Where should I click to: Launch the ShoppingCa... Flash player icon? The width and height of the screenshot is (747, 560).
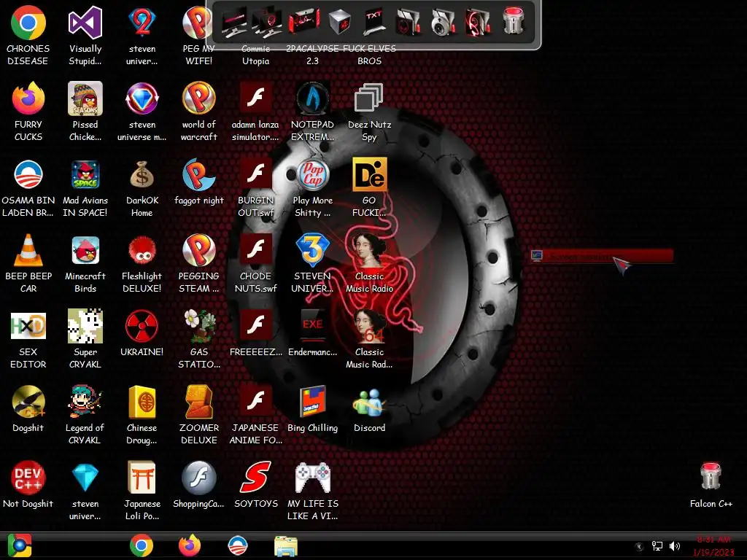click(x=199, y=478)
